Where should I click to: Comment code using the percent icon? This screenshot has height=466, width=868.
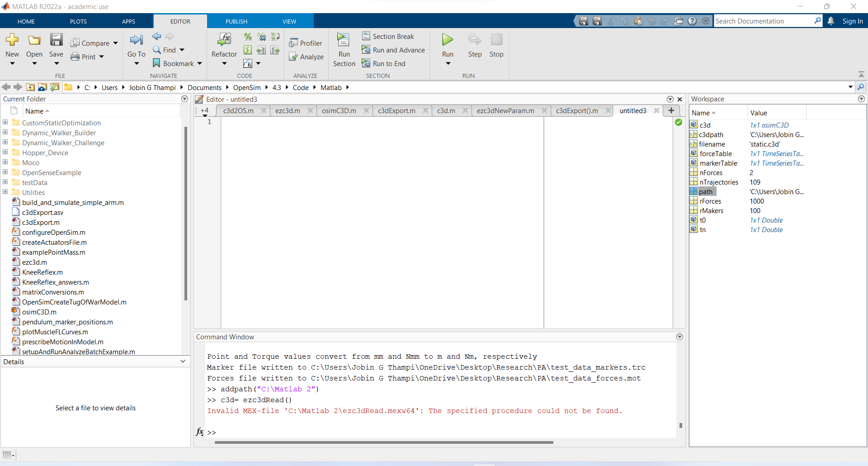(x=248, y=37)
